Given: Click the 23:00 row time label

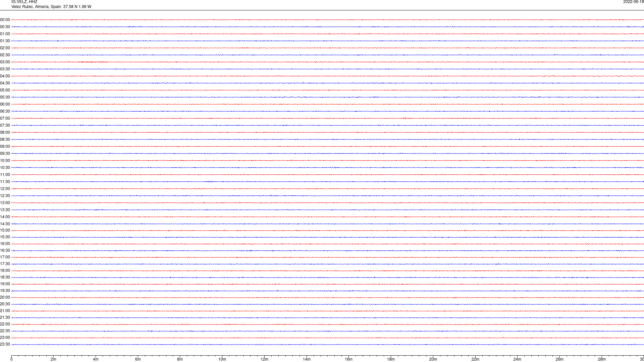Looking at the screenshot, I should (5, 338).
